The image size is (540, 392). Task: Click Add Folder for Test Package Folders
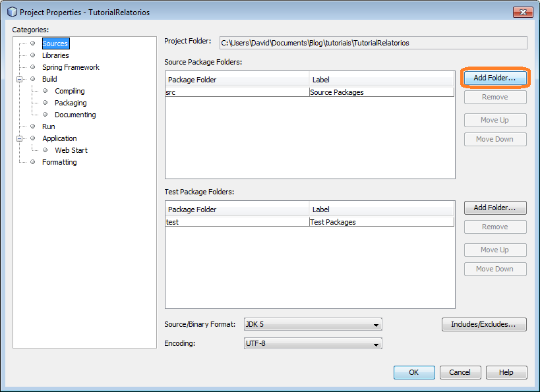click(x=495, y=208)
